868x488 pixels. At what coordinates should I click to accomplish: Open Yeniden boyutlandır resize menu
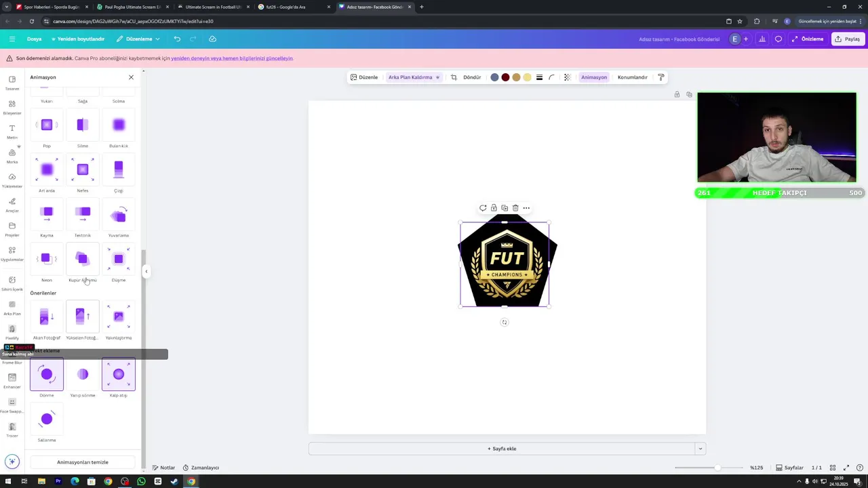78,39
